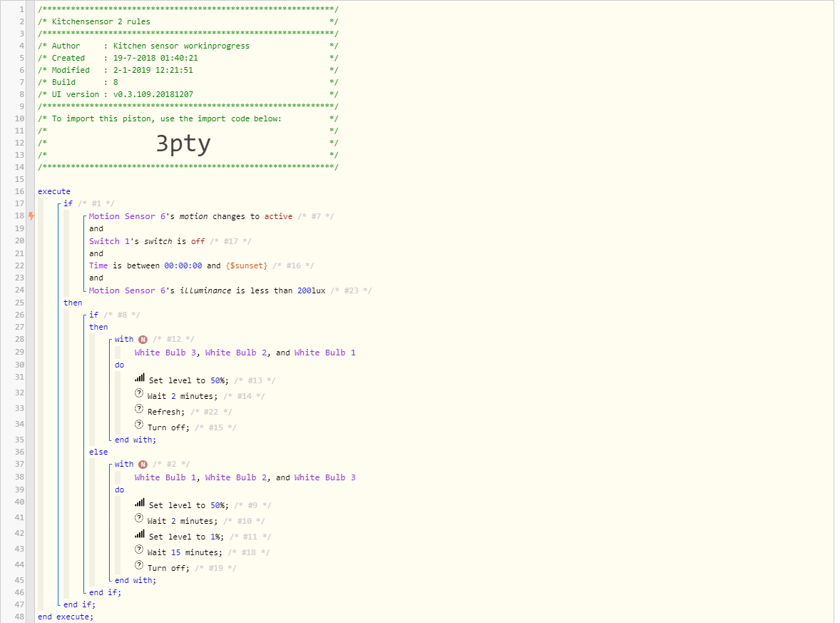The width and height of the screenshot is (840, 623).
Task: Click the 'do' keyword on line 39
Action: 120,490
